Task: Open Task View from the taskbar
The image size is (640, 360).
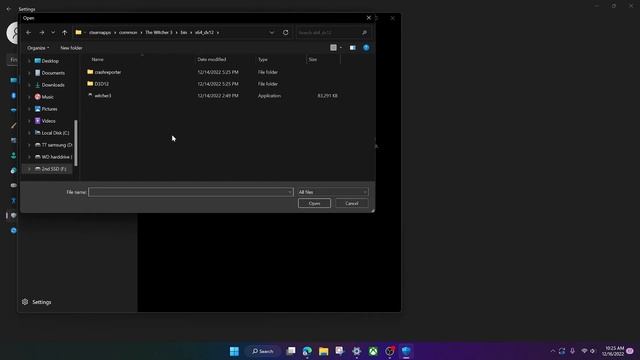Action: (291, 351)
